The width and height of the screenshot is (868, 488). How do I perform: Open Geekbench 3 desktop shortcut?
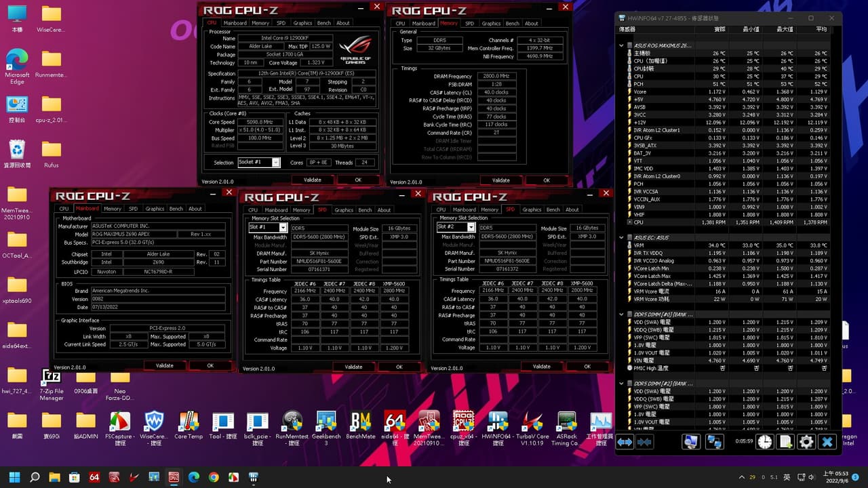point(326,427)
